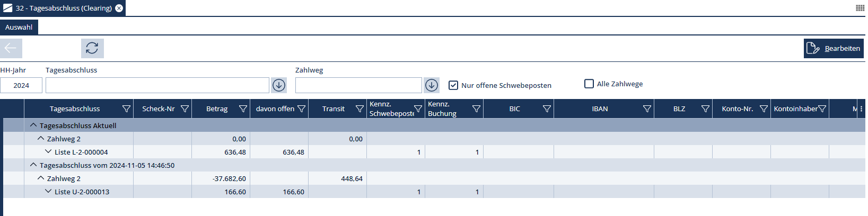Open the Tagesabschluss lookup dropdown
This screenshot has height=216, width=868.
point(279,85)
